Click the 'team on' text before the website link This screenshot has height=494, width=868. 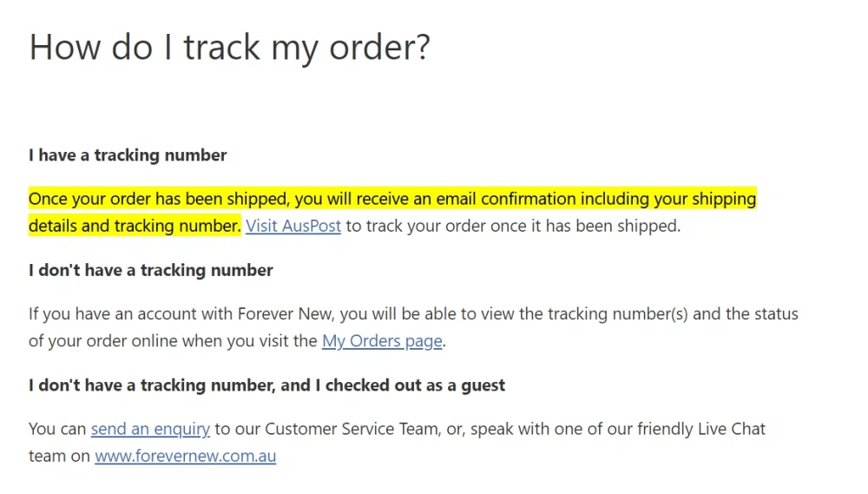pyautogui.click(x=59, y=457)
